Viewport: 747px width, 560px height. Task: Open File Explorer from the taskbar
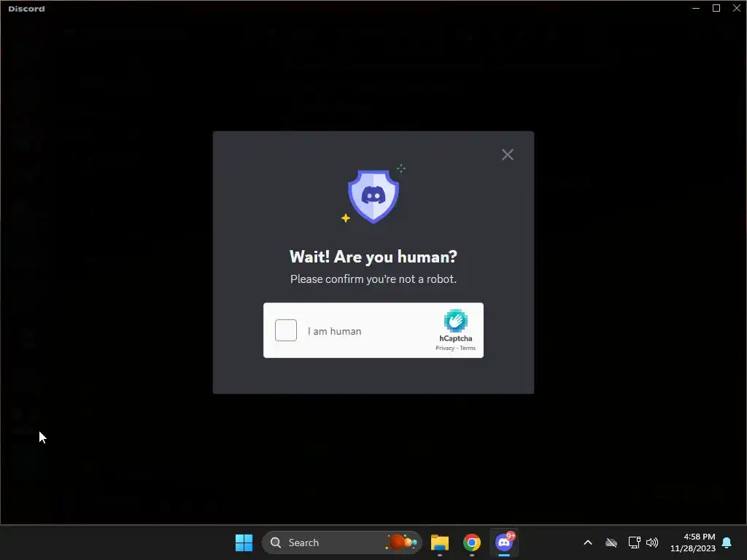(440, 542)
